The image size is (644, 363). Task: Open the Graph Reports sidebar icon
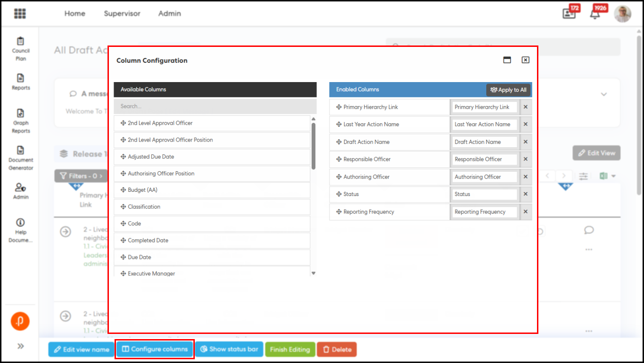21,121
